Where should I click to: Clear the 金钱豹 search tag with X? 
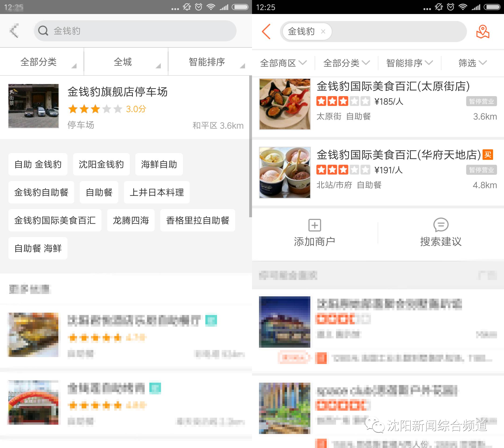(323, 31)
